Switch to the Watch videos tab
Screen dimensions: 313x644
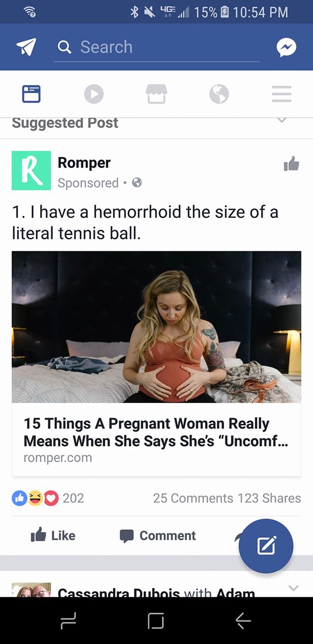coord(94,94)
